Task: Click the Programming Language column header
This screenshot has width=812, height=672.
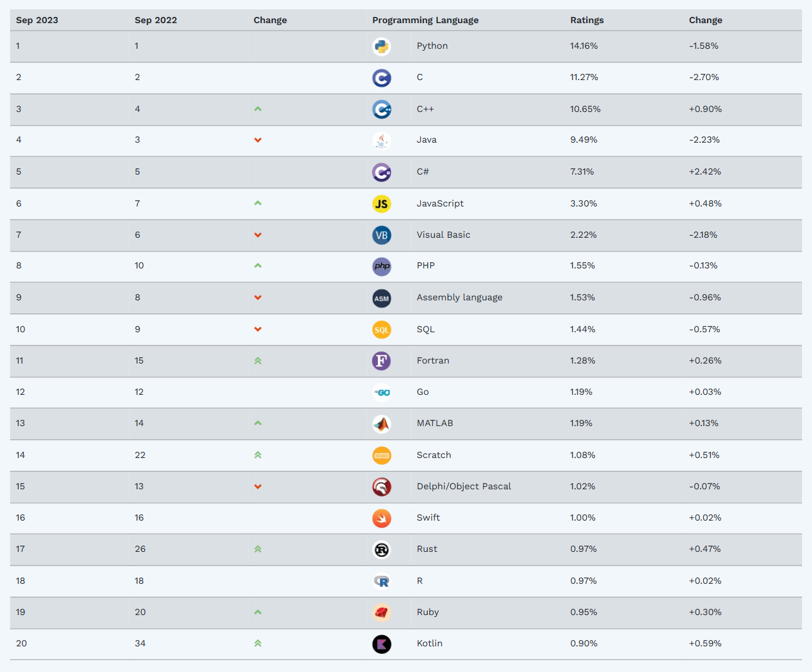Action: [425, 20]
